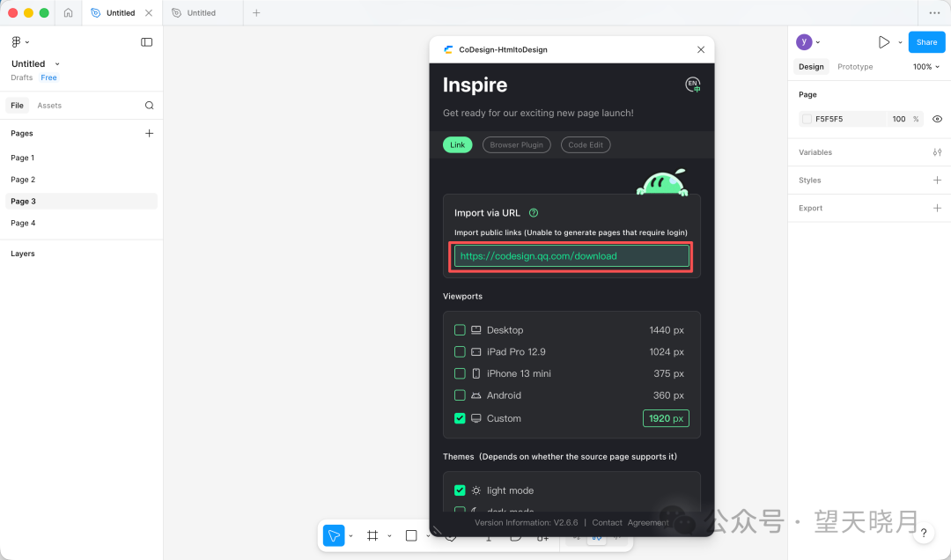Start presentation with the play icon
This screenshot has width=951, height=560.
[x=884, y=42]
